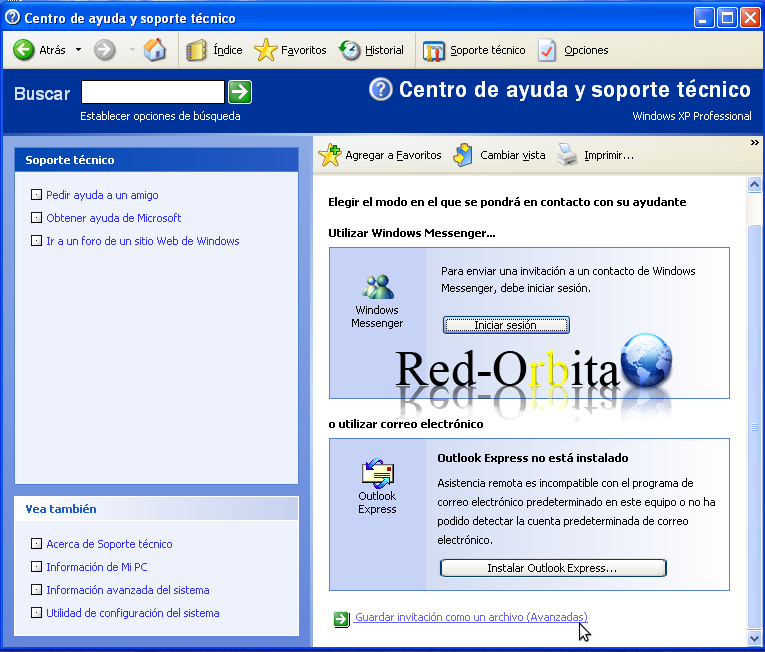
Task: Click the Vea también panel header
Action: 156,509
